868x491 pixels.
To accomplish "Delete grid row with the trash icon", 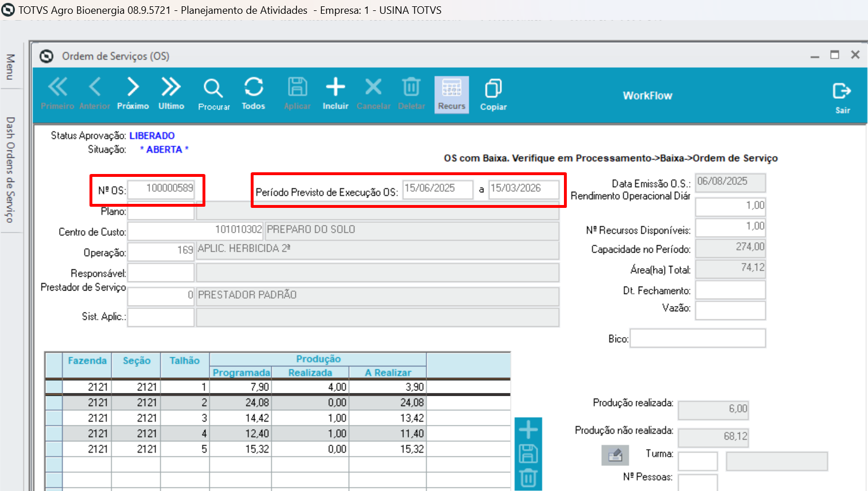I will (x=528, y=478).
